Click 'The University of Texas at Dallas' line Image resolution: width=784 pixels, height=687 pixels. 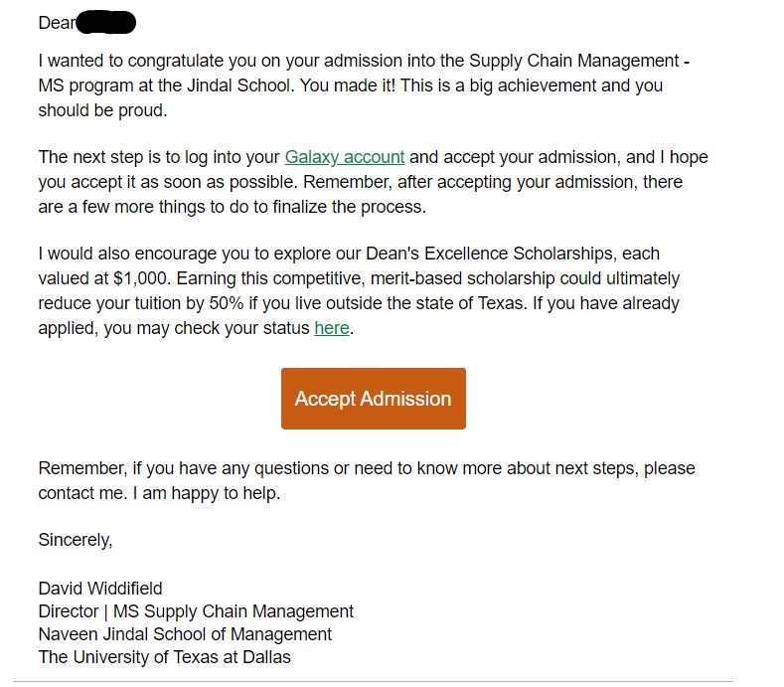165,657
